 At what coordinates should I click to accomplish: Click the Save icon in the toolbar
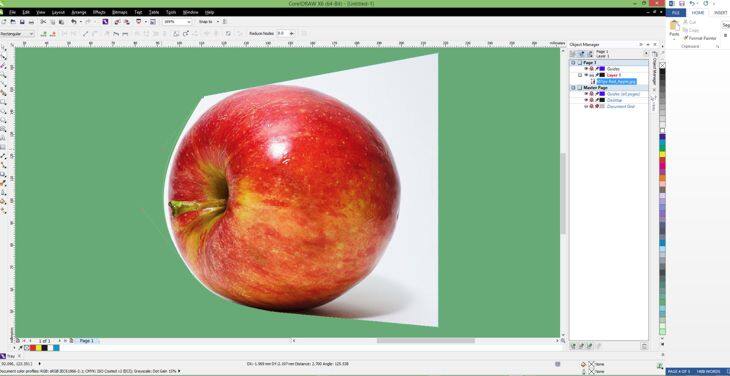pos(22,22)
